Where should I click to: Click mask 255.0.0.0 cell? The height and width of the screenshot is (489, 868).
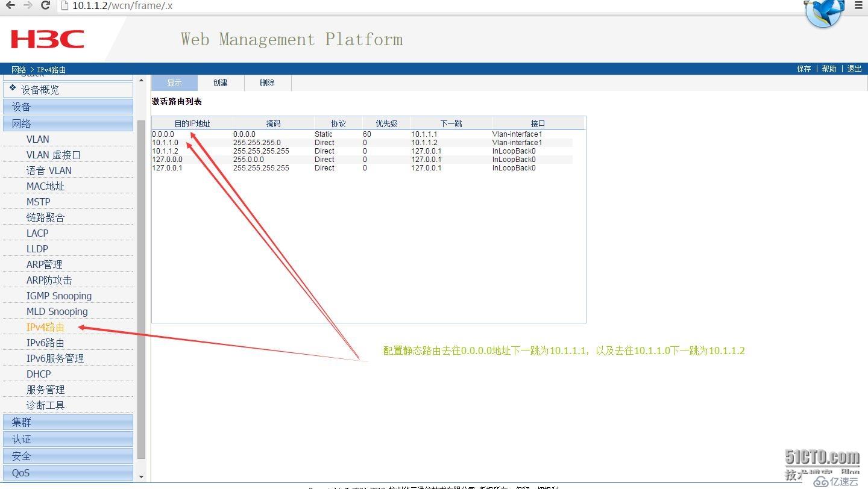tap(248, 160)
